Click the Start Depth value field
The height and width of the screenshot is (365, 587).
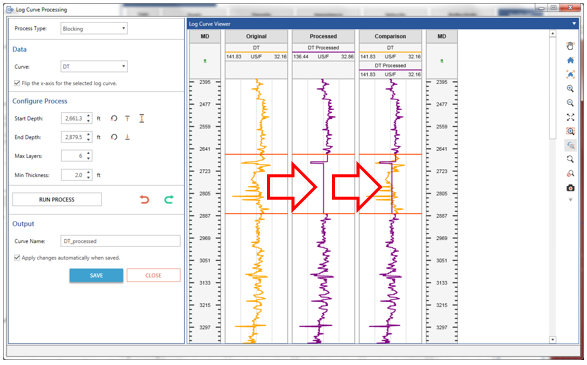pos(74,118)
